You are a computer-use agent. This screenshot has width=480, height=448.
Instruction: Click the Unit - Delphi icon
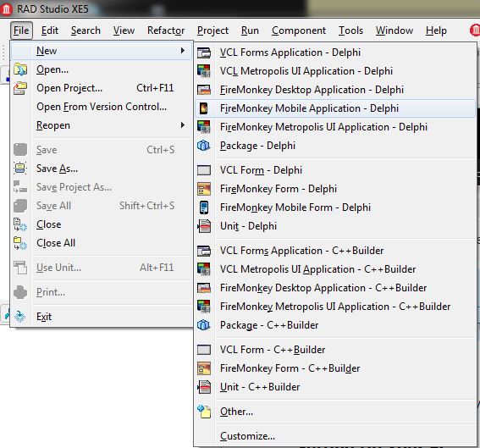click(204, 226)
